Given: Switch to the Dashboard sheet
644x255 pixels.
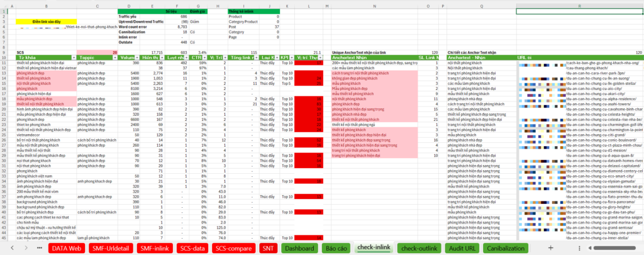Looking at the screenshot, I should 300,248.
